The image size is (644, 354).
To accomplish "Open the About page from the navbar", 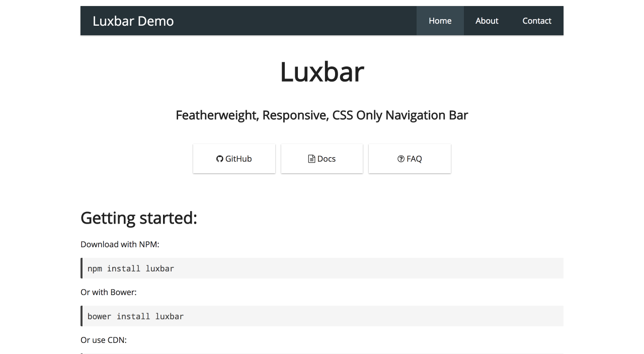I will 487,21.
